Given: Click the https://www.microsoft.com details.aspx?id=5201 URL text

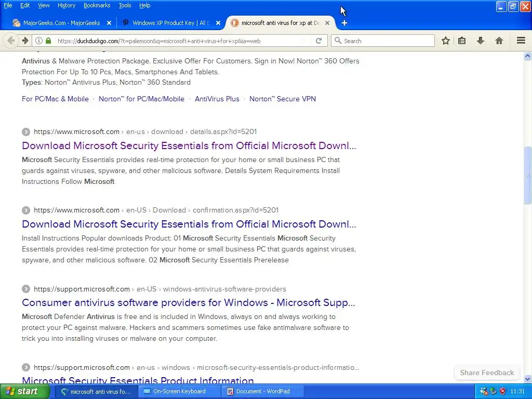Looking at the screenshot, I should 145,131.
